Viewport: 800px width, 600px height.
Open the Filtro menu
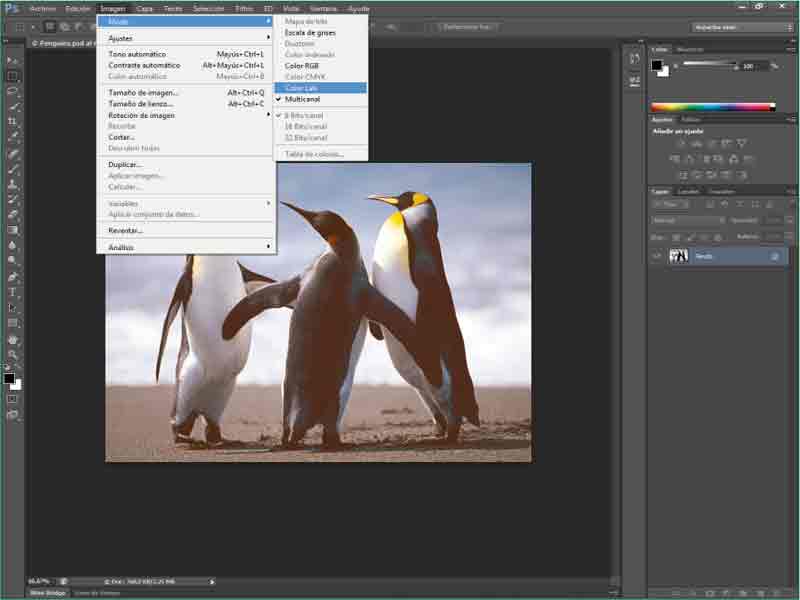click(244, 8)
